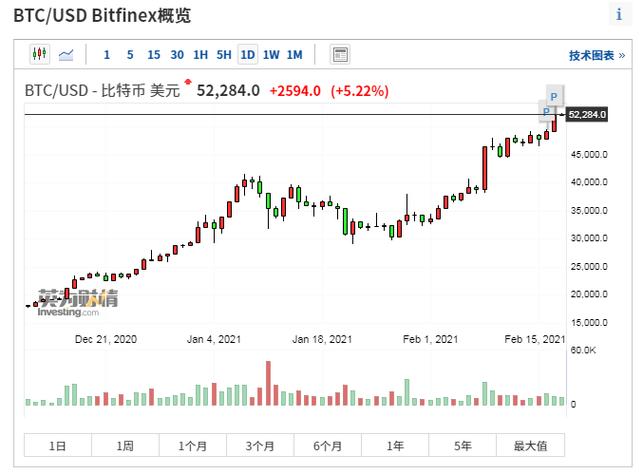Click the lower P marker on chart

(x=546, y=112)
